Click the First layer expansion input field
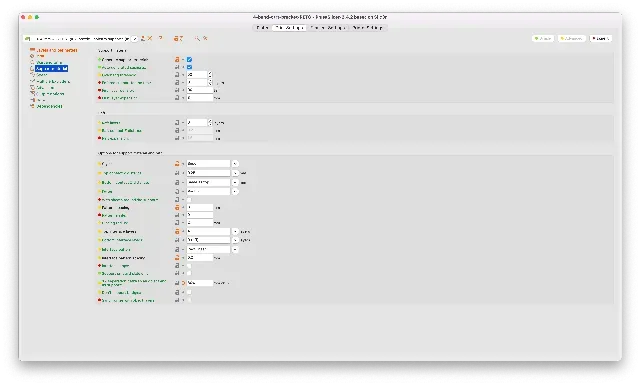The width and height of the screenshot is (640, 385). 200,98
